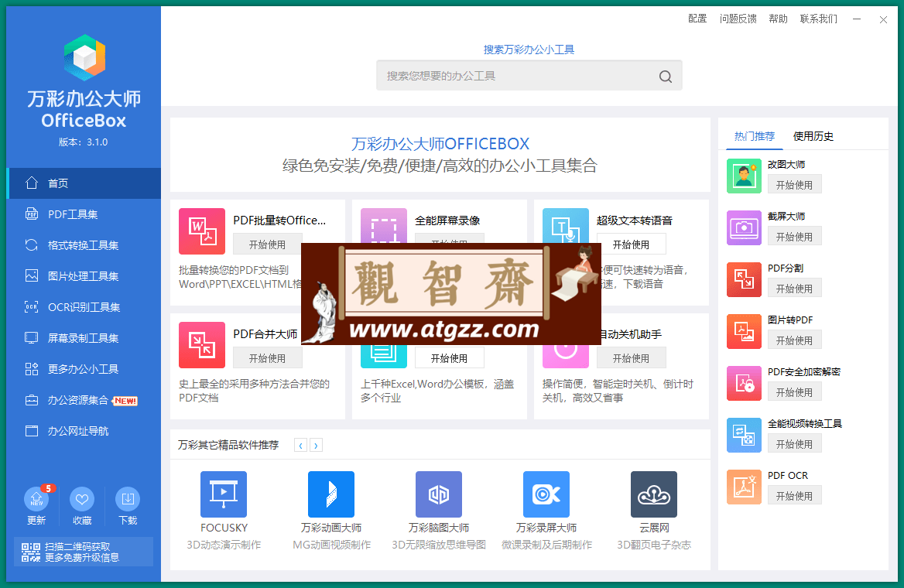Screen dimensions: 904x588
Task: Start using 超级文本转语音
Action: point(632,244)
